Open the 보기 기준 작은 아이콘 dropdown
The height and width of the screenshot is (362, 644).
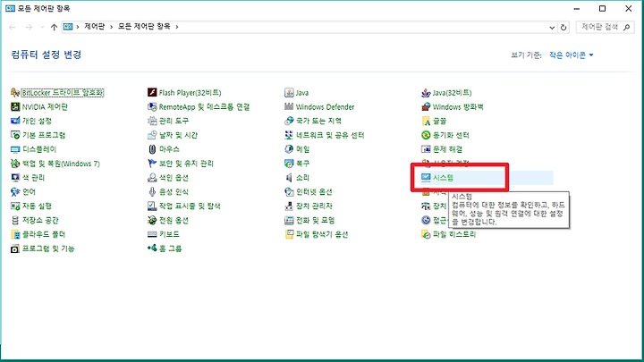572,55
